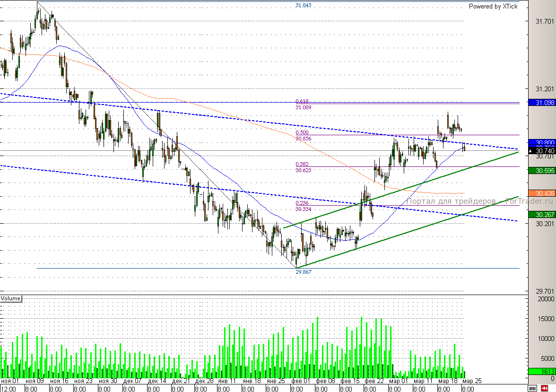Click the Powered by XTick text
Viewport: 556px width, 392px height.
pos(493,7)
